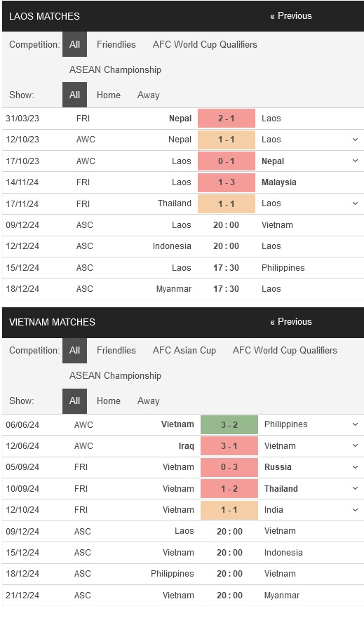Viewport: 364px width, 618px height.
Task: Expand the Thailand 1-1 Laos match details
Action: (x=355, y=203)
